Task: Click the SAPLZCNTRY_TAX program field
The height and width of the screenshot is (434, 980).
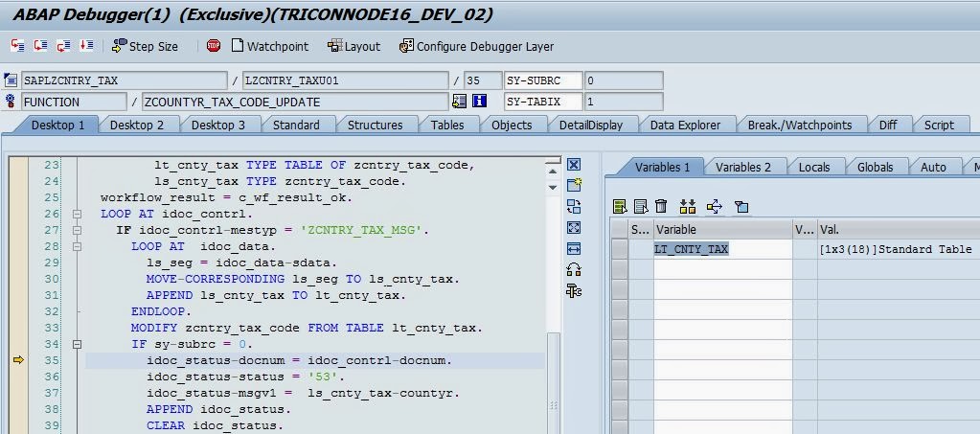Action: [x=125, y=80]
